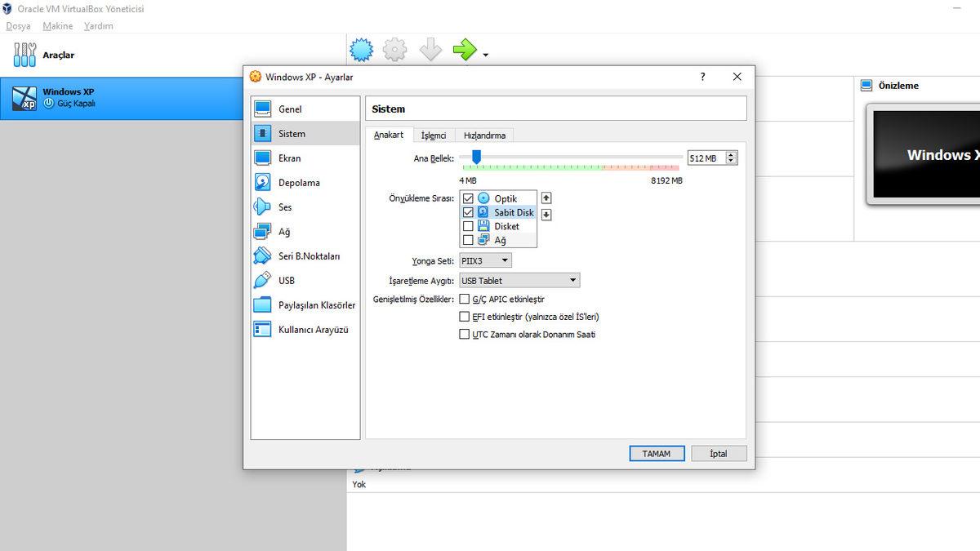Click the TAMAM button
The image size is (980, 551).
pos(657,453)
